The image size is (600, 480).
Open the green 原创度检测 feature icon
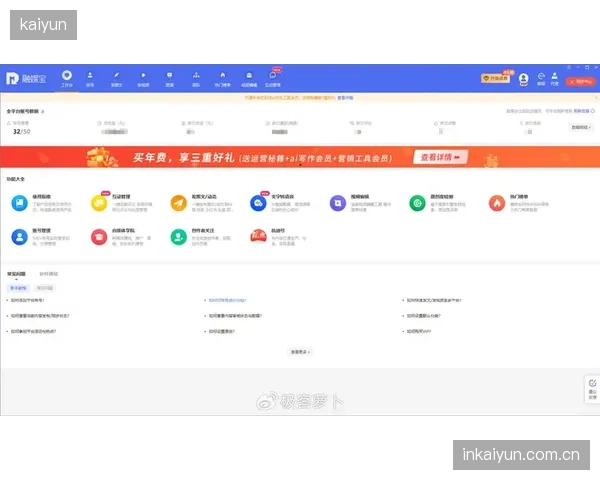tap(417, 203)
